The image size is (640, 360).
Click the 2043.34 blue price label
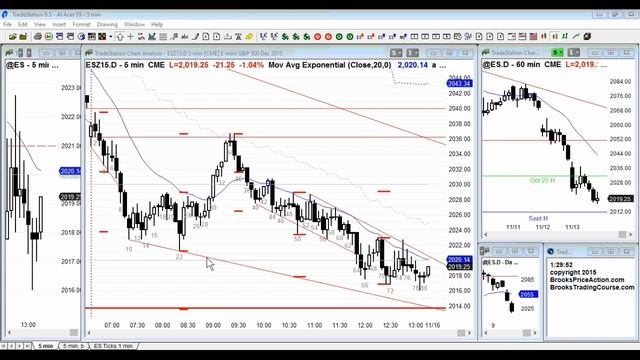click(460, 84)
